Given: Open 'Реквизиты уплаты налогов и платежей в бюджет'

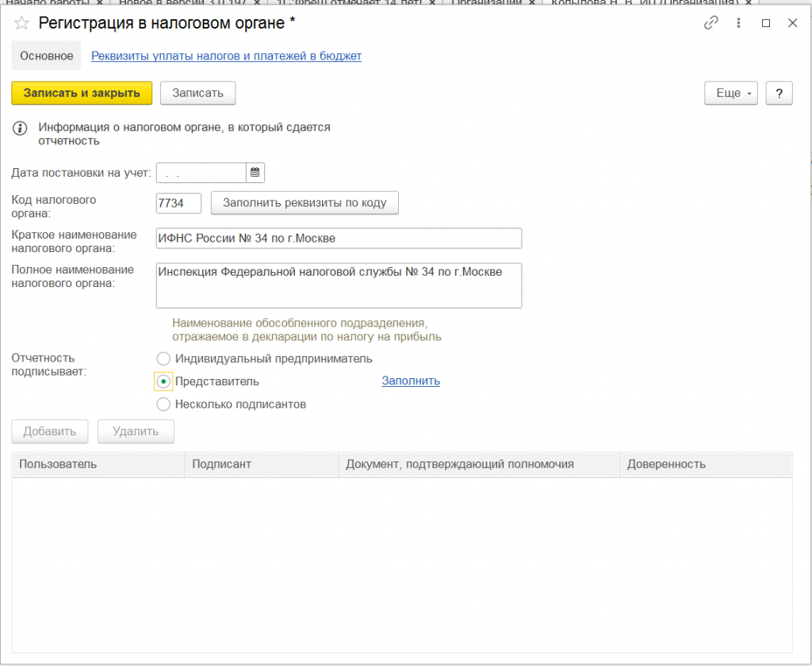Looking at the screenshot, I should click(x=226, y=56).
